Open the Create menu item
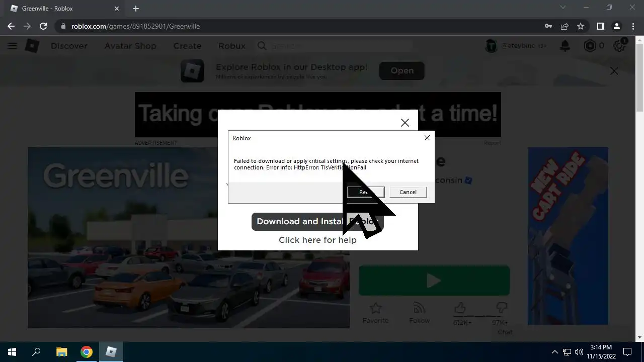Viewport: 644px width, 362px height. pos(187,46)
